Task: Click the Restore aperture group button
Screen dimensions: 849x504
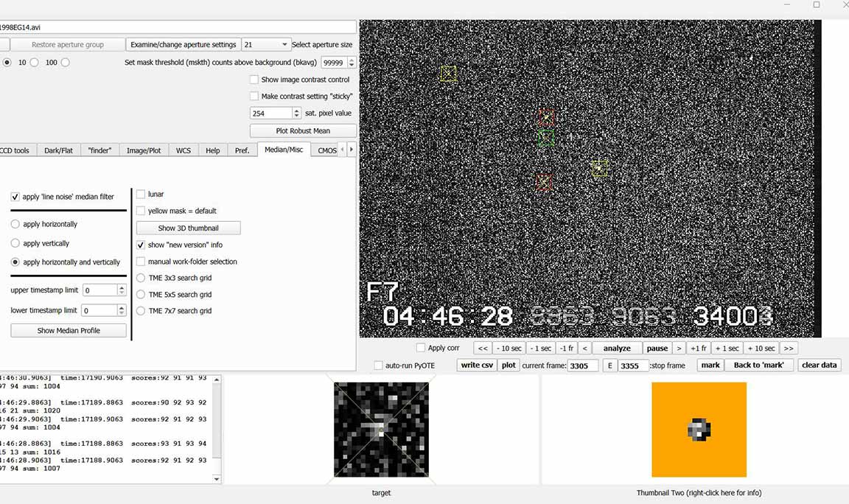Action: [x=67, y=44]
